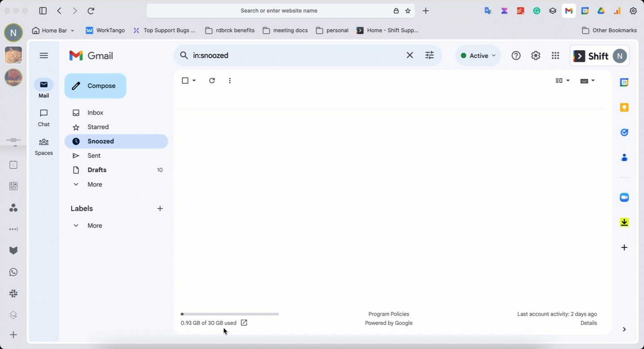Screen dimensions: 644x349
Task: Open the Active status dropdown
Action: tap(478, 55)
